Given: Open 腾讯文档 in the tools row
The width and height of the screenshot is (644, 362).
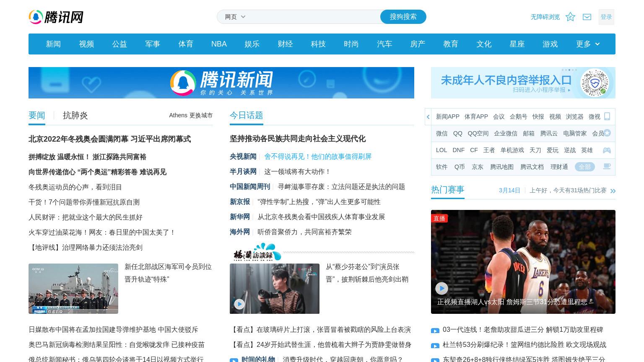Looking at the screenshot, I should (x=532, y=167).
